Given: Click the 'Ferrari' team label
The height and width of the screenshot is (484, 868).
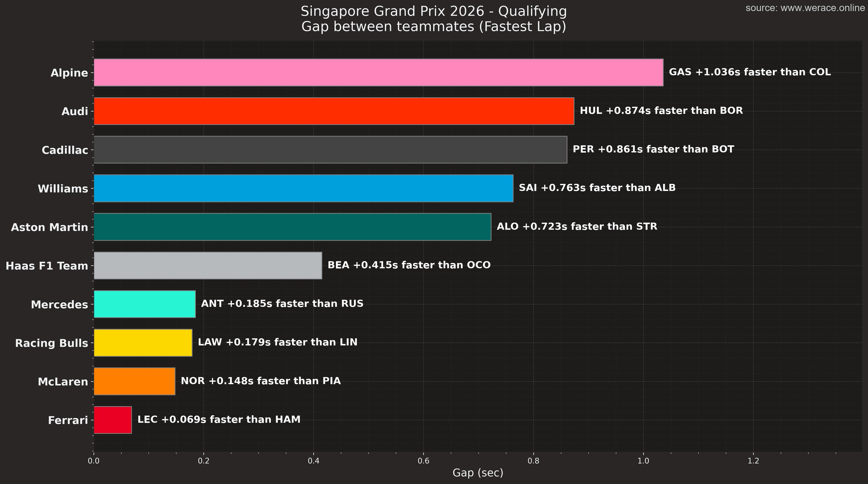Looking at the screenshot, I should [68, 420].
